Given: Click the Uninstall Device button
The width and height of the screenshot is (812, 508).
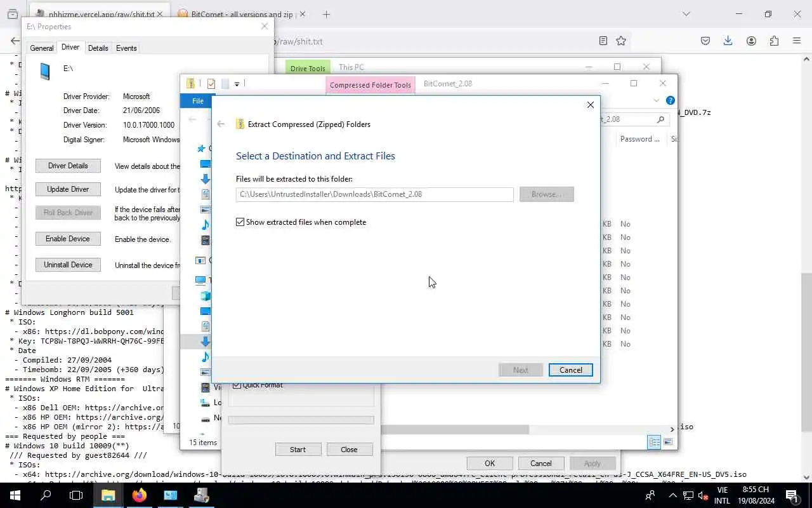Looking at the screenshot, I should click(x=68, y=265).
